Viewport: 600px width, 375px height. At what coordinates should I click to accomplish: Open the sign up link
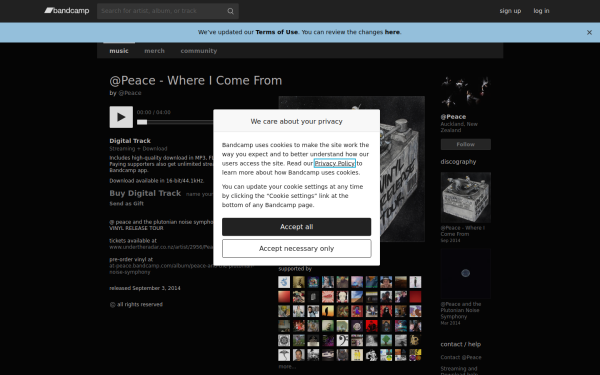point(510,11)
